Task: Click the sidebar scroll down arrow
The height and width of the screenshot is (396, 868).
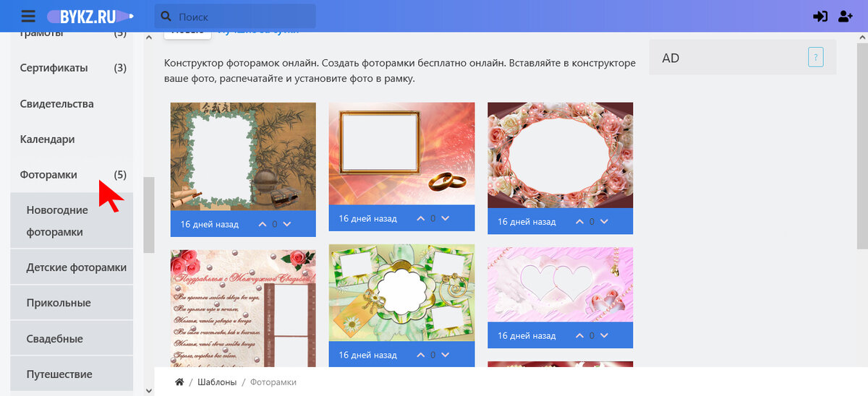Action: tap(149, 390)
